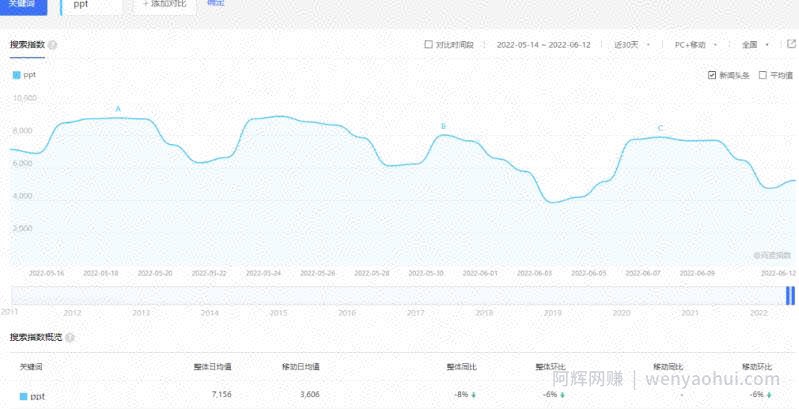Click the 3,606 mobile daily average value
Image resolution: width=799 pixels, height=409 pixels.
click(310, 394)
